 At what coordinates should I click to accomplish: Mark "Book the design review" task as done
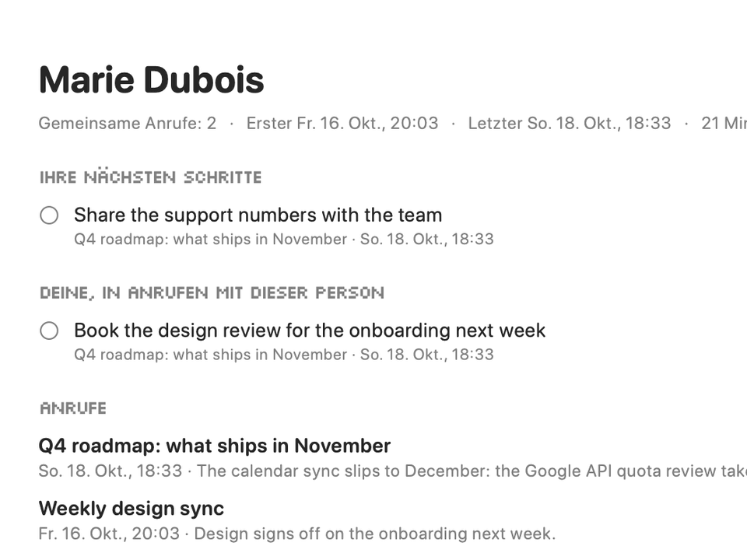point(49,331)
